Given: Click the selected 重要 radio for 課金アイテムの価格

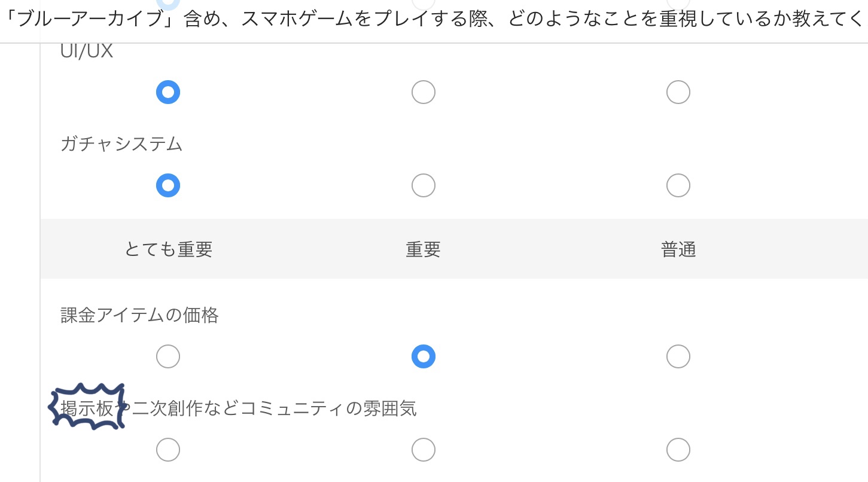Looking at the screenshot, I should (x=424, y=356).
